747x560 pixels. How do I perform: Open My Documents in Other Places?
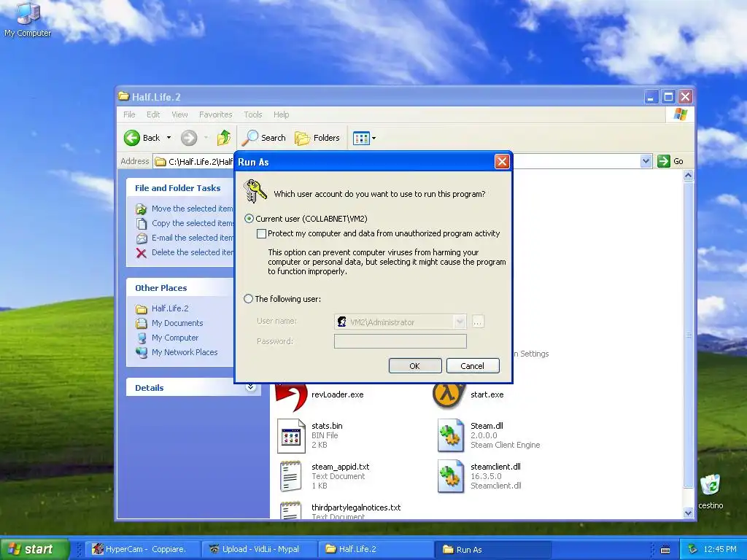[x=177, y=323]
